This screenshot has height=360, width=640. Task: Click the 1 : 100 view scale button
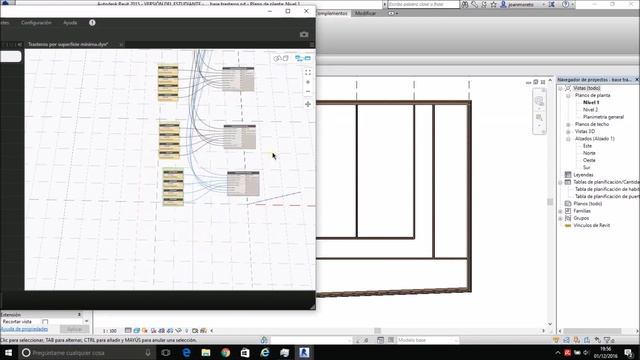point(109,331)
